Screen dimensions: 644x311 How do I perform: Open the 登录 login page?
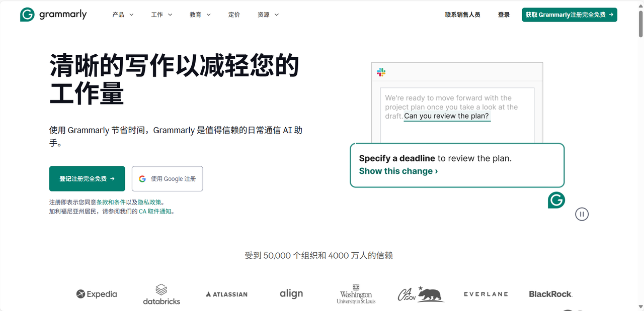click(504, 15)
